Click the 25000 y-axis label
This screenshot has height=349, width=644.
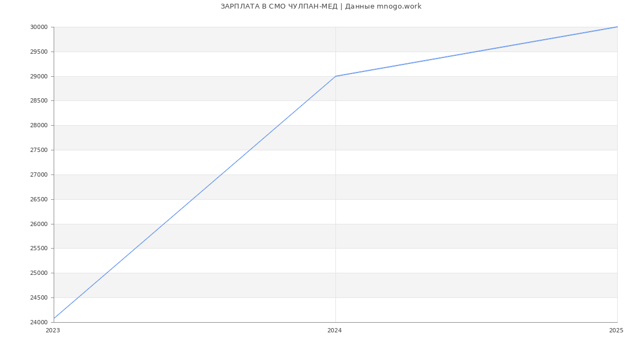pos(40,273)
